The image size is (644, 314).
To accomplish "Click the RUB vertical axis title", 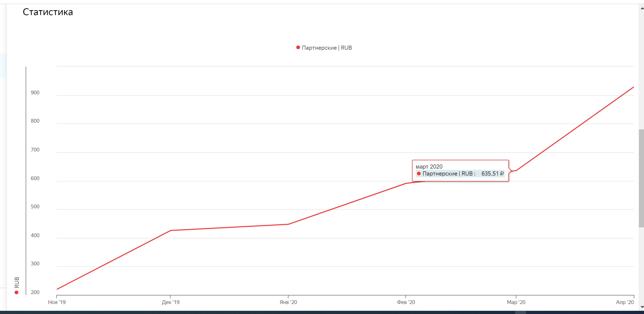I will pos(17,282).
